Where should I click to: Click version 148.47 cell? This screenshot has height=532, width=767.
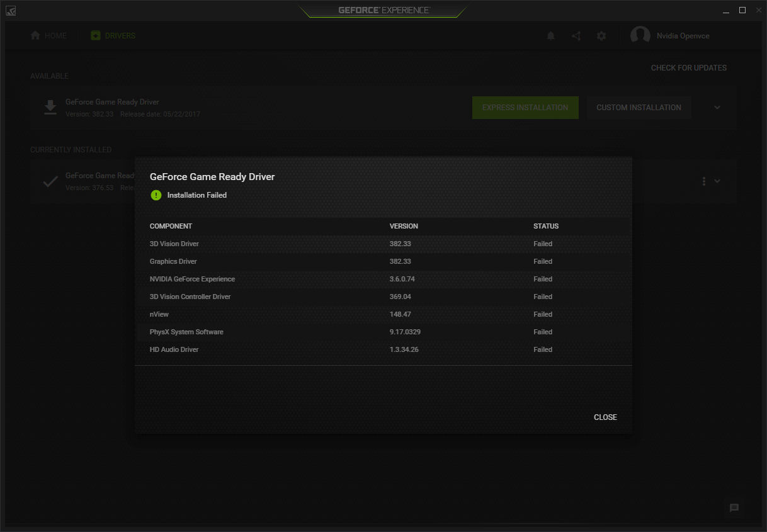point(401,314)
